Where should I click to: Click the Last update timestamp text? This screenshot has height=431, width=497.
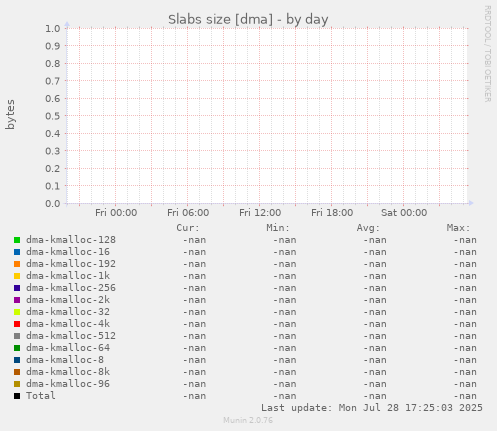[372, 408]
